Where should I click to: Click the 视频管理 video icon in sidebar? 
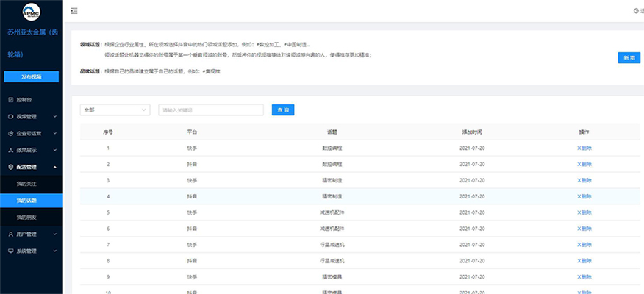(10, 116)
